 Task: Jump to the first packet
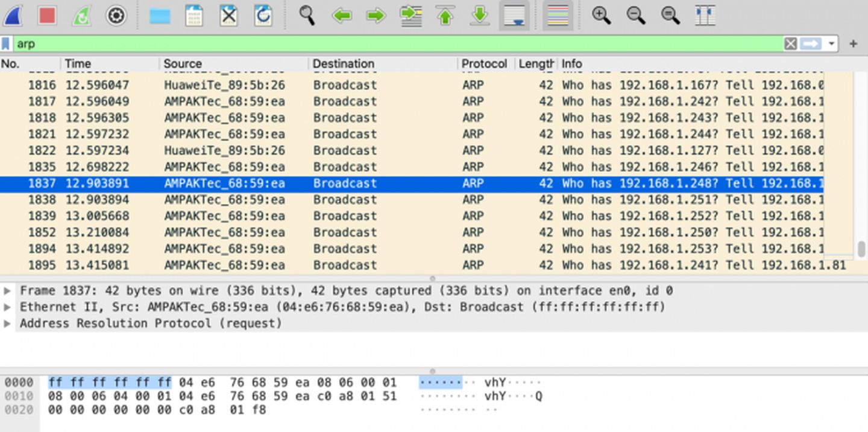point(445,16)
